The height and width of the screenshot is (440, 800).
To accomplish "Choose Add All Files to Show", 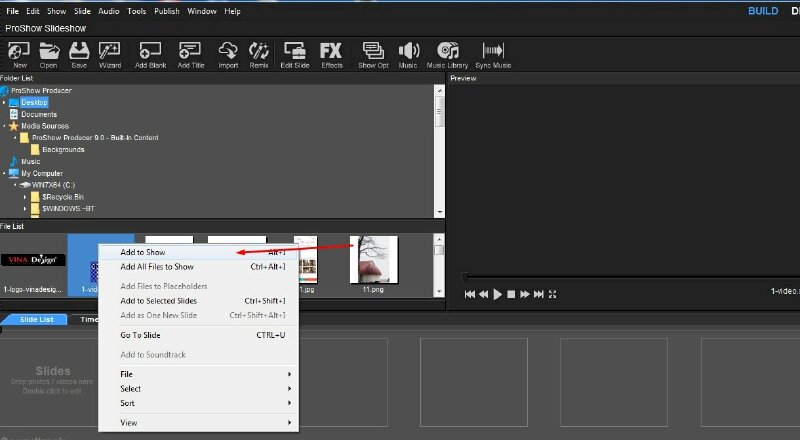I will (198, 266).
